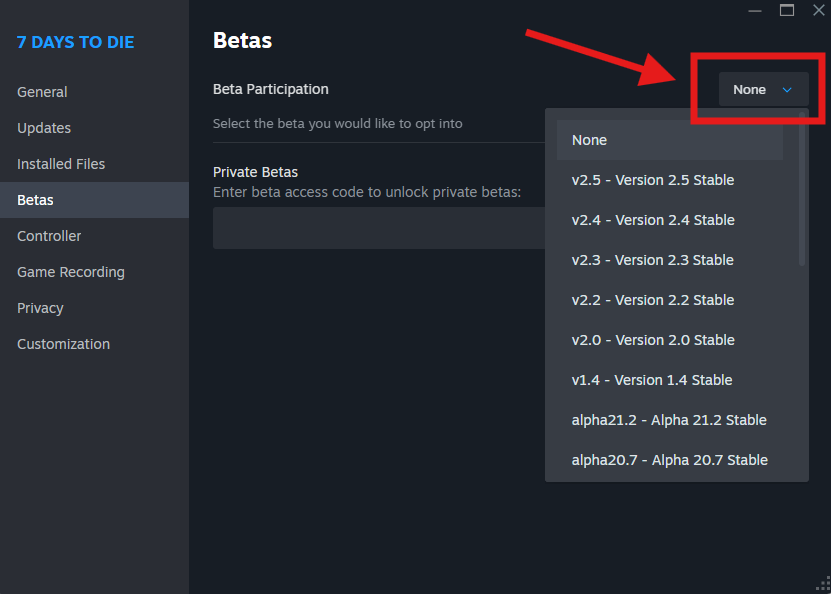Screen dimensions: 831x594
Task: Open the Controller settings
Action: [94, 236]
